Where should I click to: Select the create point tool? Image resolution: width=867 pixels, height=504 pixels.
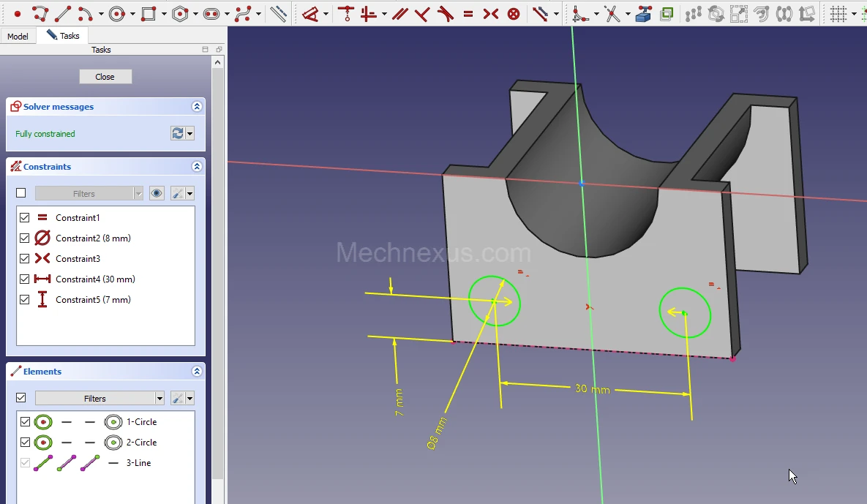click(18, 14)
